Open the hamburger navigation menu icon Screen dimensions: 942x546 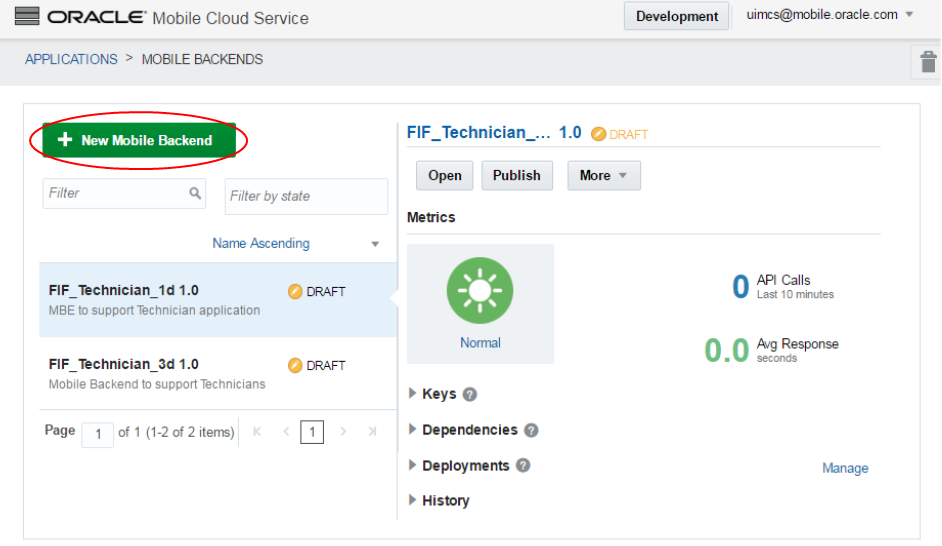(26, 16)
